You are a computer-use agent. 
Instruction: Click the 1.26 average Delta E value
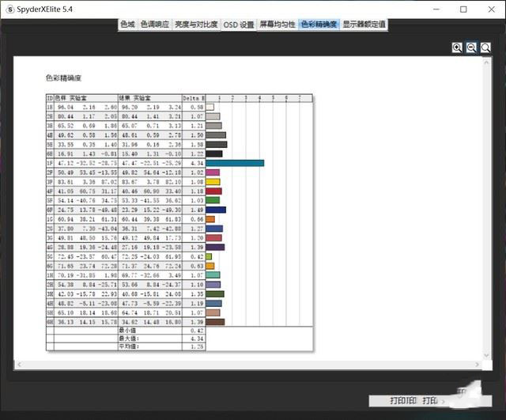pyautogui.click(x=197, y=346)
